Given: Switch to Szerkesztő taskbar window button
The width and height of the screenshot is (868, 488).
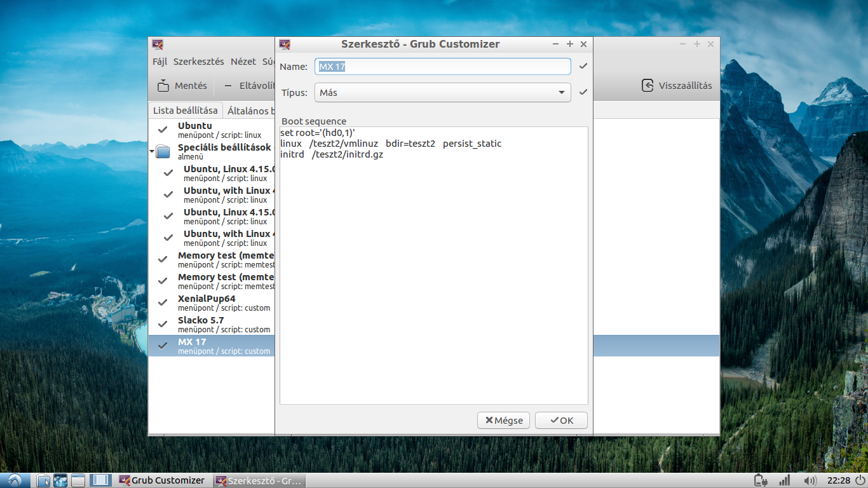Looking at the screenshot, I should pos(259,480).
